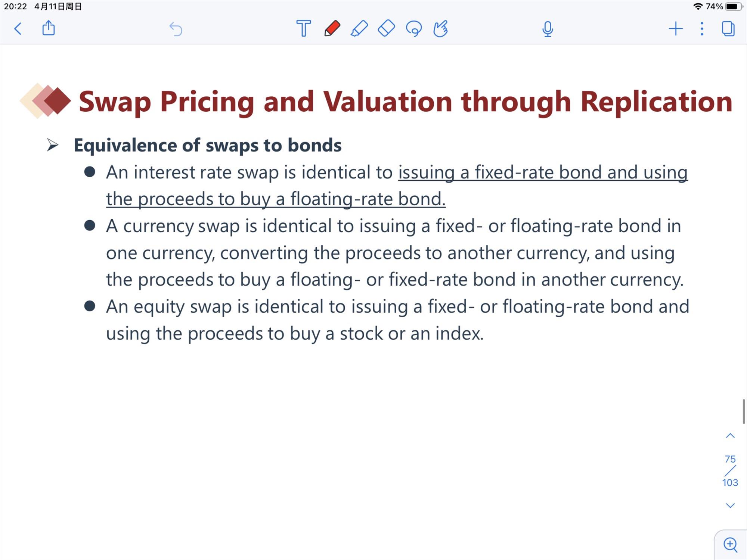
Task: Jump to previous page with up chevron
Action: (x=730, y=436)
